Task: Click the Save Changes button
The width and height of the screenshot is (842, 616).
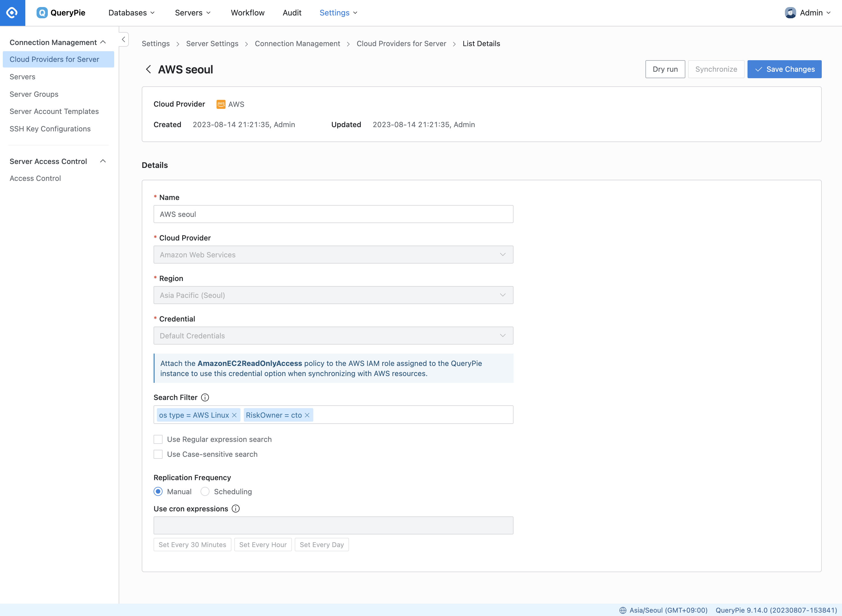Action: pos(784,69)
